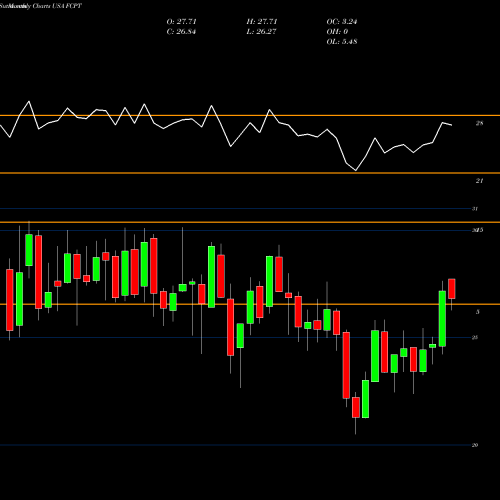Click the 21 axis label
500x500 pixels.
pos(479,181)
